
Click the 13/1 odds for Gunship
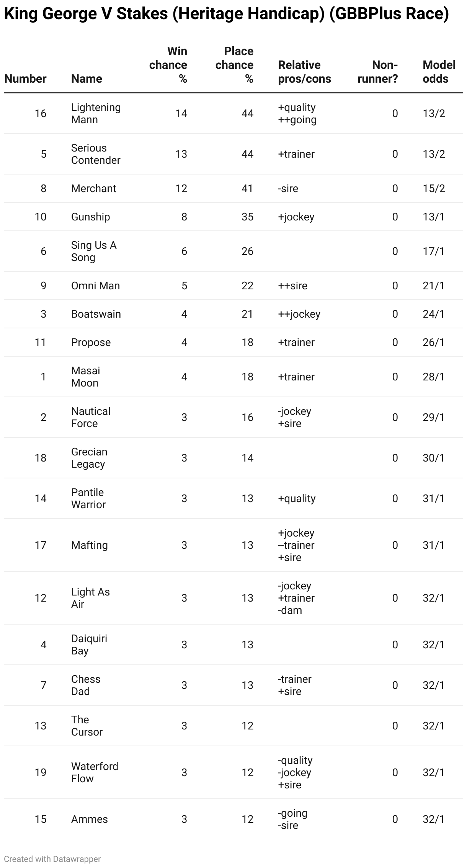434,217
